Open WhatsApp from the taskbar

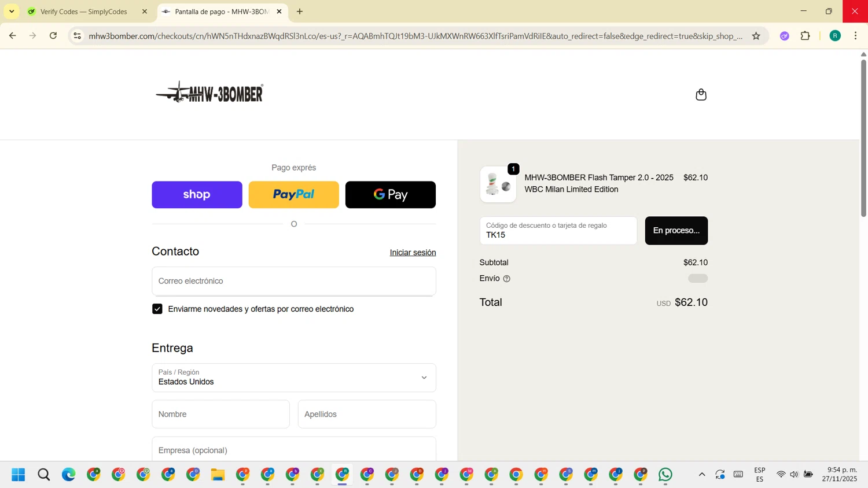[665, 475]
